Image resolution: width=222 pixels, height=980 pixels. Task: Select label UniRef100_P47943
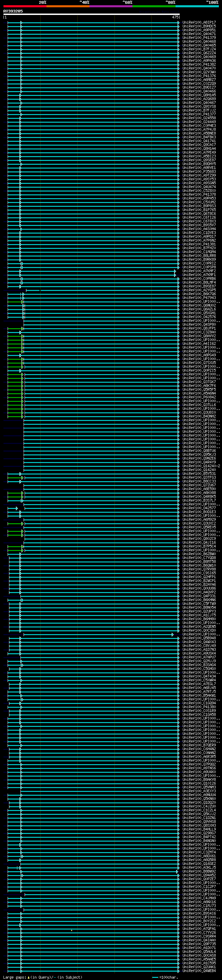tap(199, 298)
